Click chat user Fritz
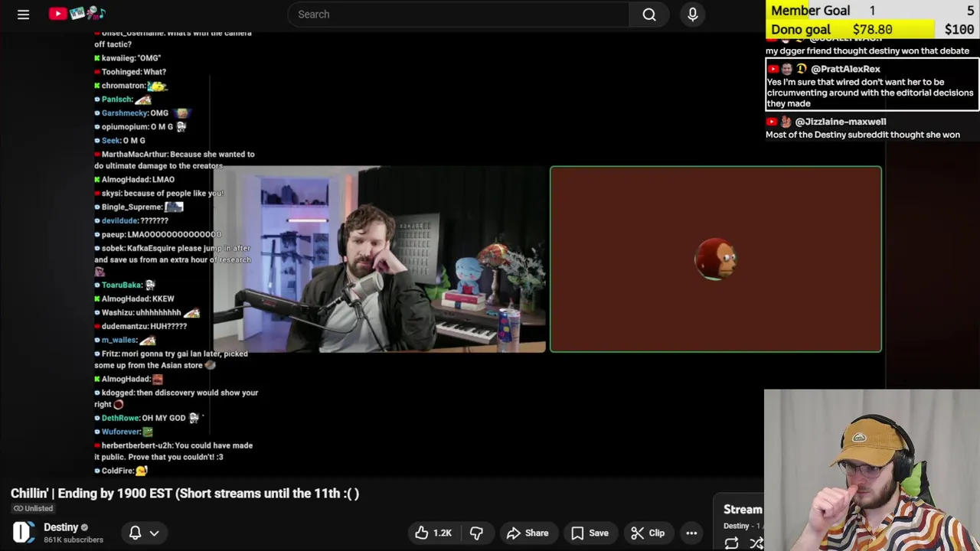980x551 pixels. tap(109, 354)
